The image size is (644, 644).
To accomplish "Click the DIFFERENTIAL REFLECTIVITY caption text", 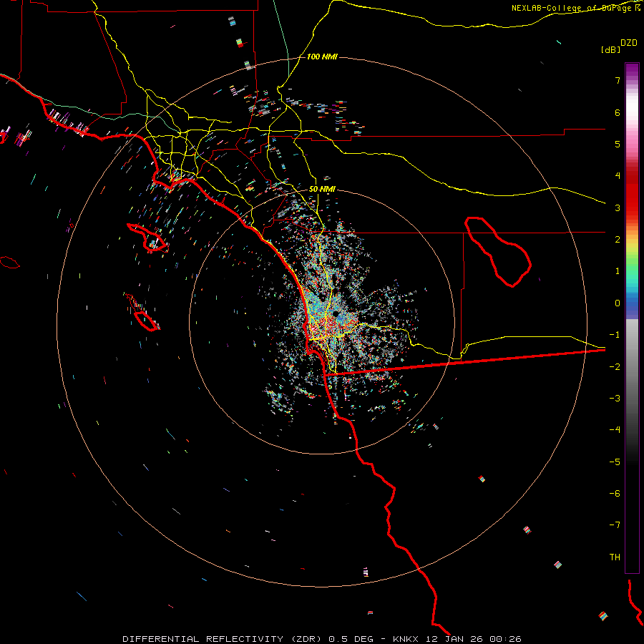I will click(203, 639).
